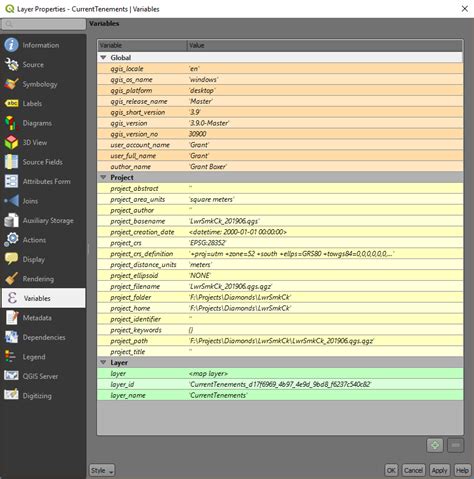The height and width of the screenshot is (479, 474).
Task: Select the project_ellipsoid variable
Action: [280, 276]
